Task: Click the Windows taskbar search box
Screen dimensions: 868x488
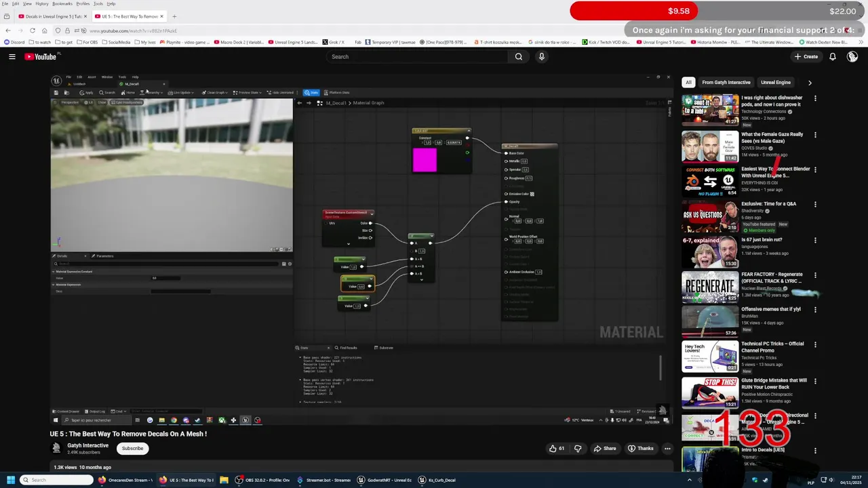Action: 56,480
